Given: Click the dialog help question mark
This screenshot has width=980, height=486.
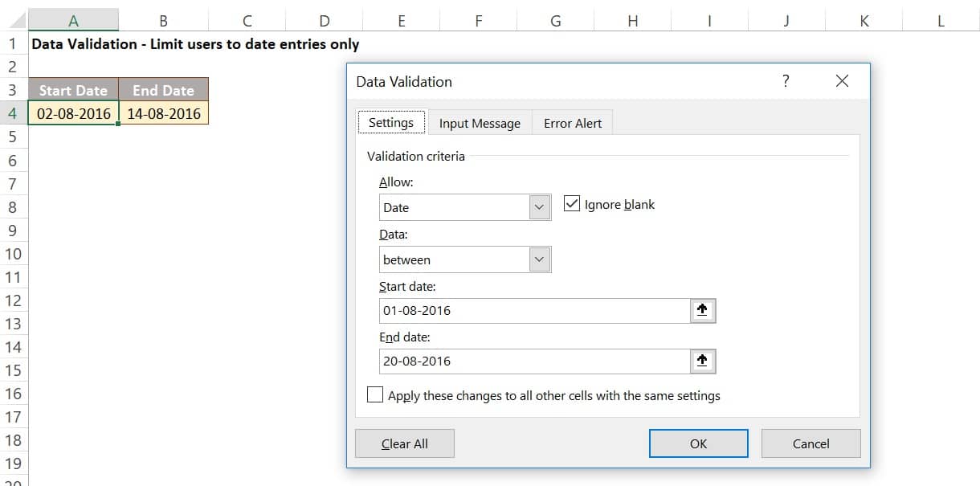Looking at the screenshot, I should 786,81.
